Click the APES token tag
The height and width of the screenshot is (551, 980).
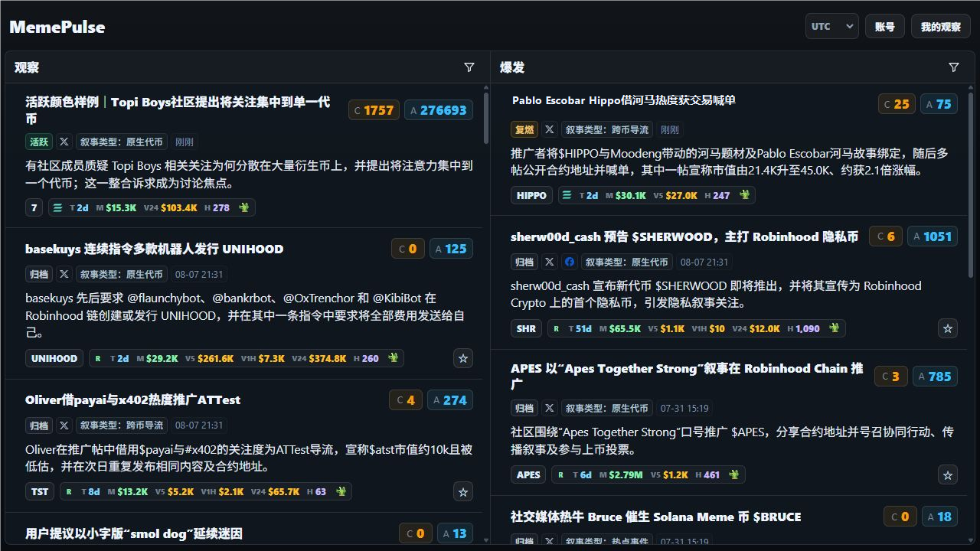click(x=528, y=474)
